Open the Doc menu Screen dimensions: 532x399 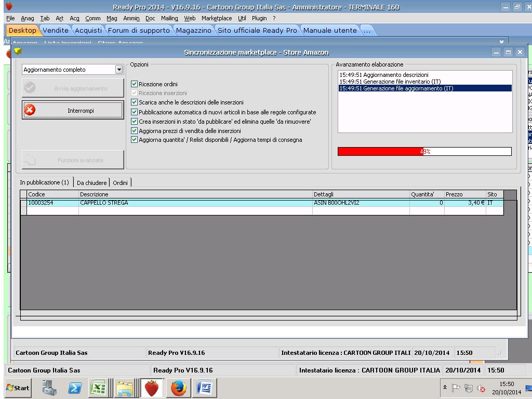150,18
